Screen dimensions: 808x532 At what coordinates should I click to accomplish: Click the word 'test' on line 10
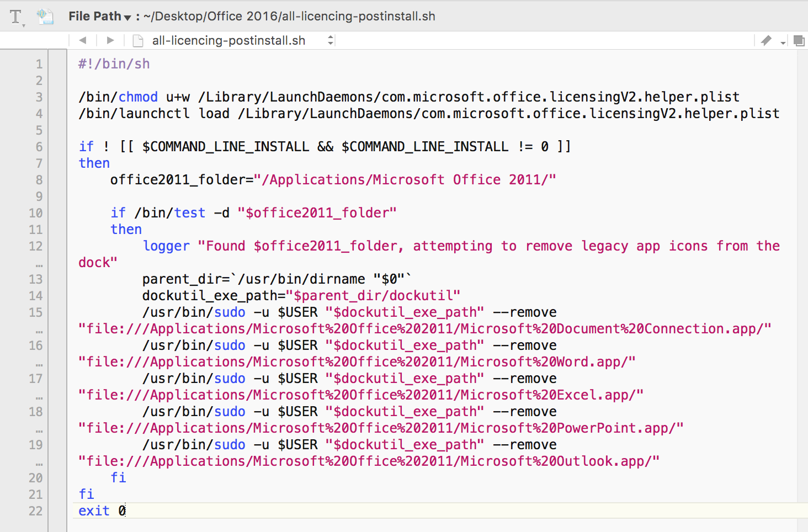tap(190, 213)
